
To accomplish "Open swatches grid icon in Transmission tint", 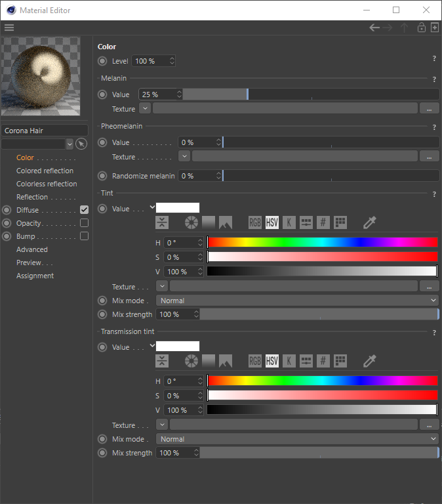I will [340, 361].
